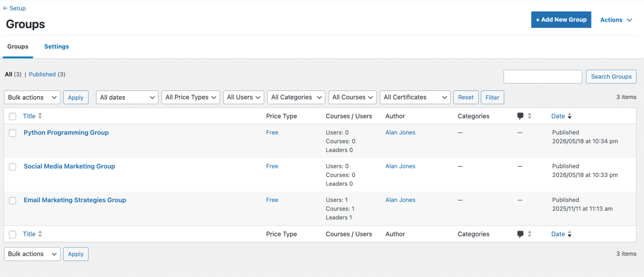
Task: Click '2025/11/11 at 11:13 am' date text
Action: (x=582, y=209)
